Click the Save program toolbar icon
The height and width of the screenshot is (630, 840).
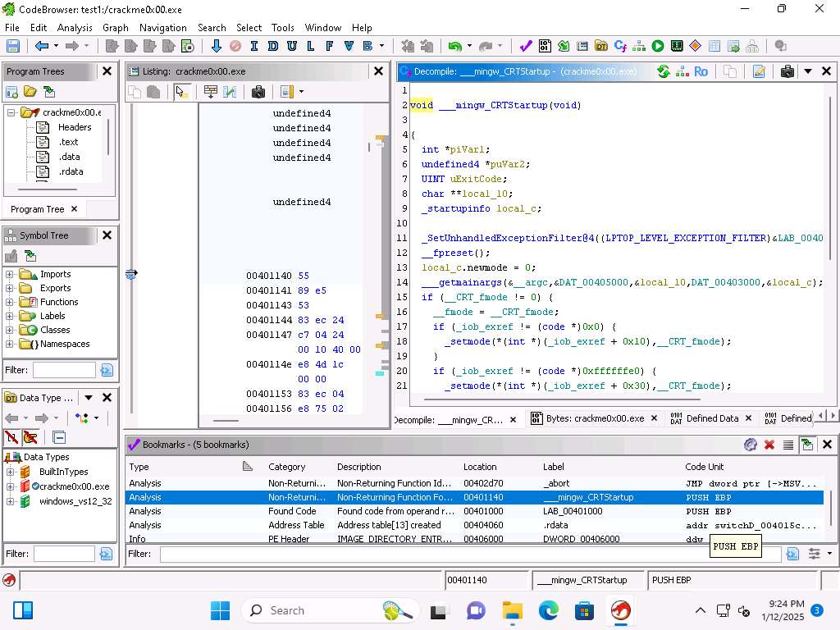pyautogui.click(x=12, y=47)
